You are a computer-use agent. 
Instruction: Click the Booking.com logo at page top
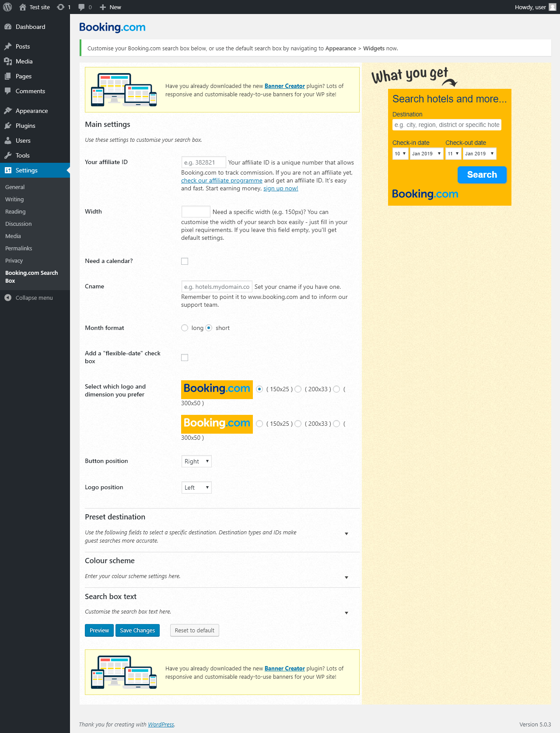point(112,27)
